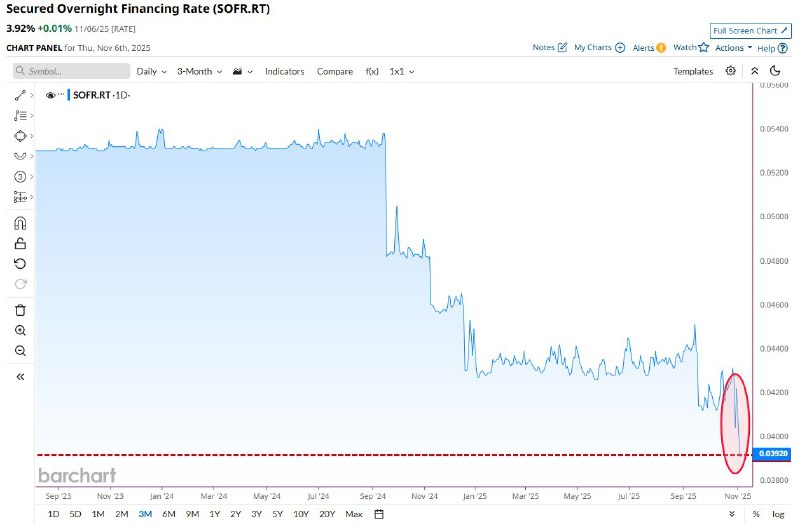This screenshot has width=800, height=528.
Task: Select the Max range
Action: tap(354, 514)
